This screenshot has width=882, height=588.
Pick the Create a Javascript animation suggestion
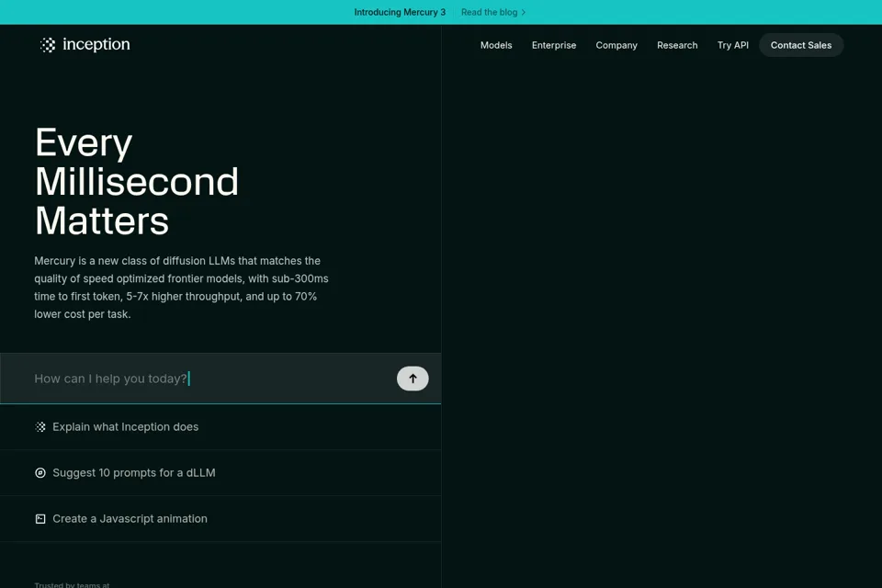click(x=220, y=519)
